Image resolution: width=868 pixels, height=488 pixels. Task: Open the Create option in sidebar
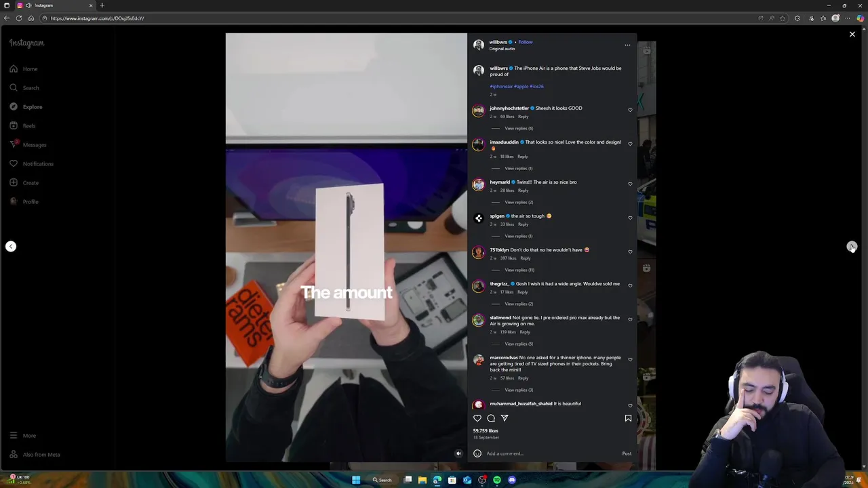click(x=24, y=183)
